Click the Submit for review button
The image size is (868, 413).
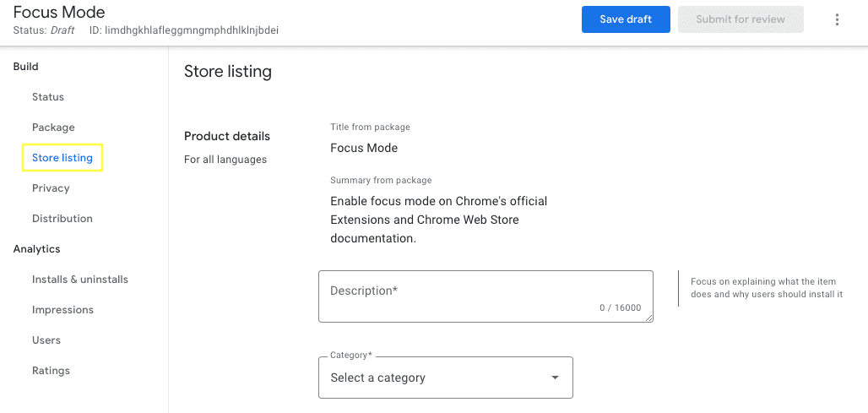(740, 19)
